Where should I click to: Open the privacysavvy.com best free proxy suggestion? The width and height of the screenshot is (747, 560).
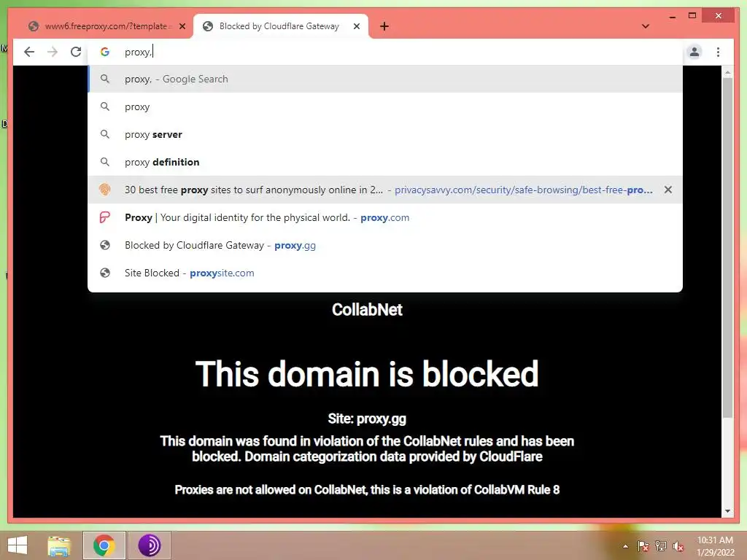385,190
